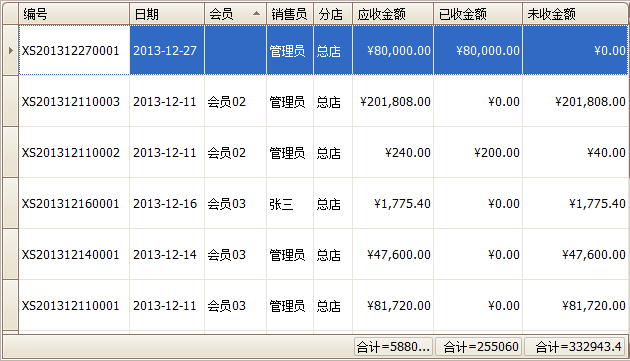Select the ¥201,808.00 应收金额 cell
The image size is (630, 361).
393,101
